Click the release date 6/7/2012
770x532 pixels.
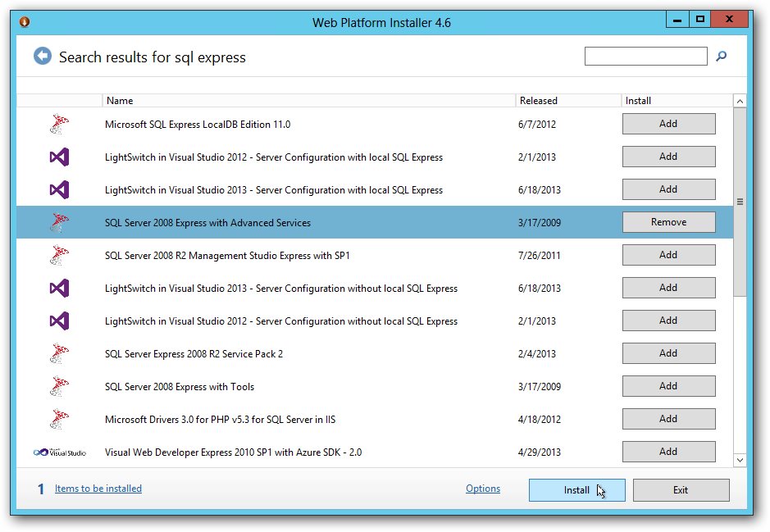[x=537, y=125]
